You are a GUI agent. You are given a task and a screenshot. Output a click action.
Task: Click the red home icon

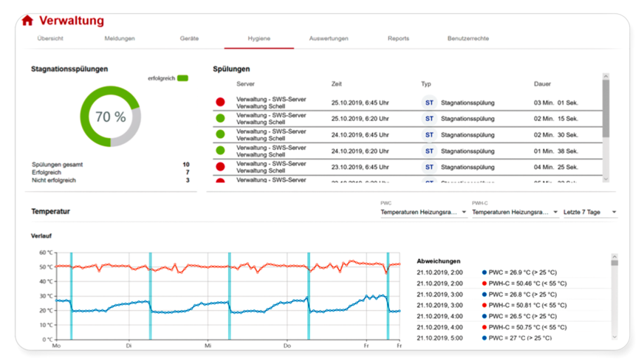(27, 21)
